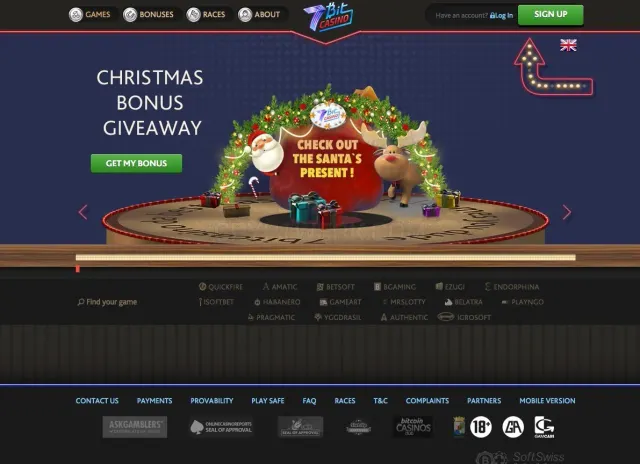Screen dimensions: 640x464
Task: Follow the Log in link
Action: pyautogui.click(x=502, y=16)
